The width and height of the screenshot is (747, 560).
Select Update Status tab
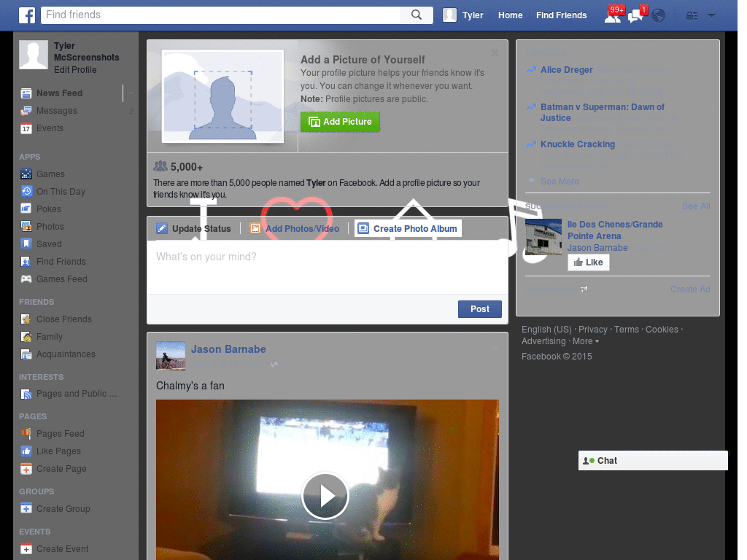194,228
